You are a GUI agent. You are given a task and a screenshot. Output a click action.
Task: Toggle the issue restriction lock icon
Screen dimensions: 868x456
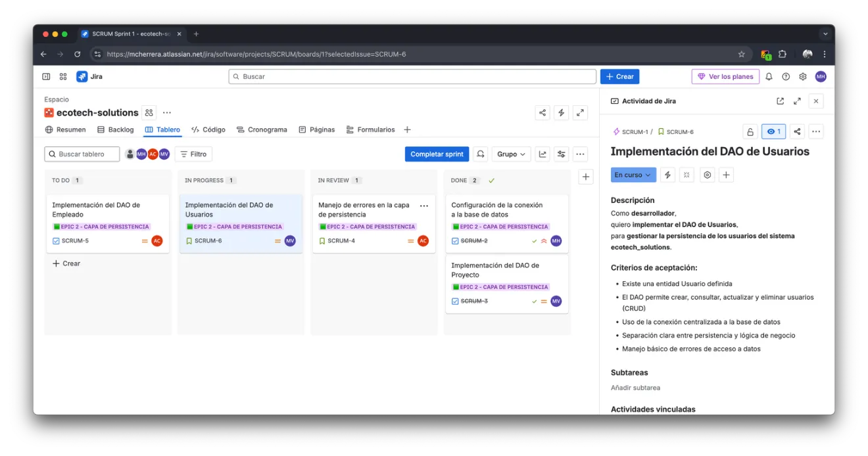750,132
